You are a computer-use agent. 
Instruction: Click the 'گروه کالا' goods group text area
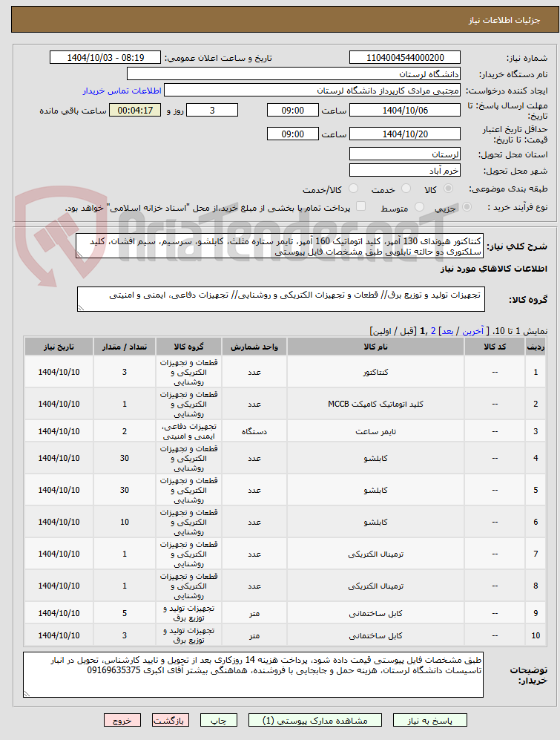[x=280, y=299]
